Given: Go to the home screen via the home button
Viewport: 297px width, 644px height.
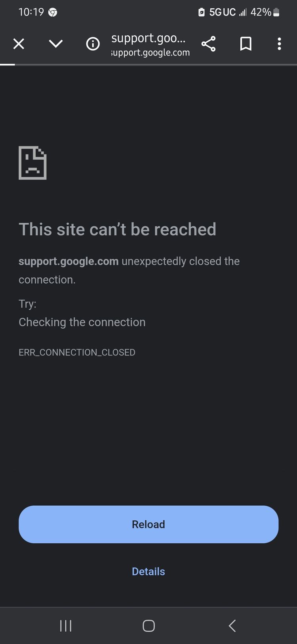Looking at the screenshot, I should point(148,626).
